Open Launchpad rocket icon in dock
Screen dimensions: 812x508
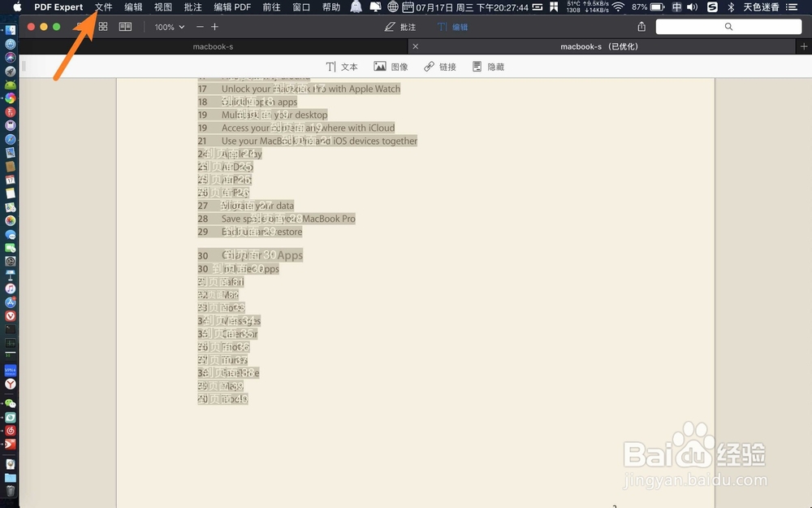click(x=11, y=71)
